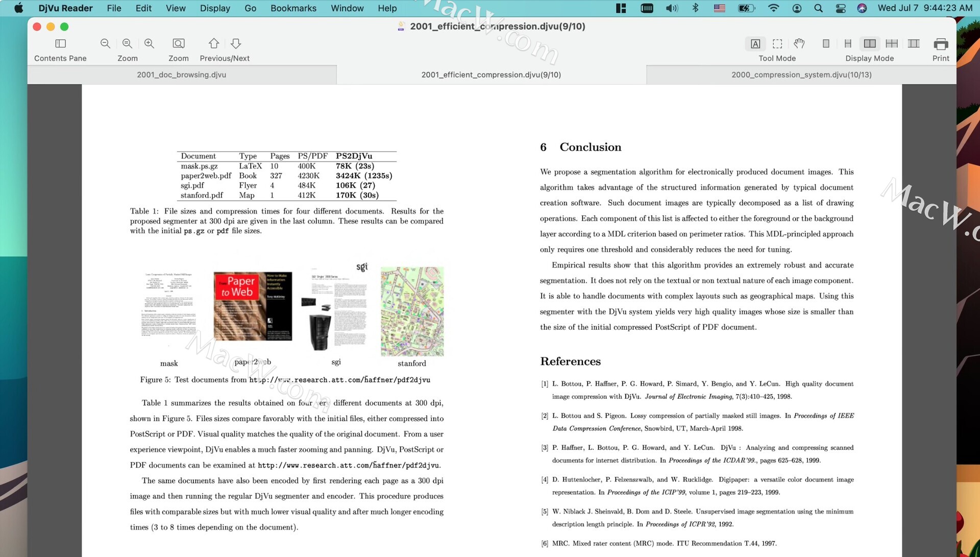980x557 pixels.
Task: Click the stanford map image
Action: click(x=412, y=311)
